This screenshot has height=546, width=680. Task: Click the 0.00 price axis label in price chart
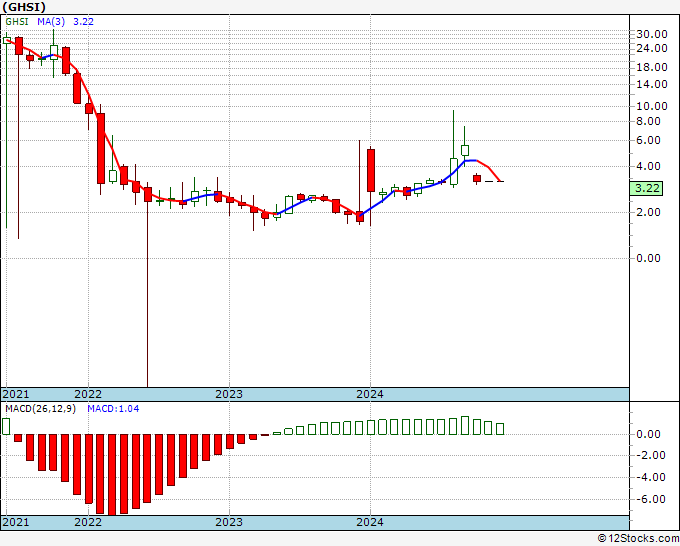pyautogui.click(x=648, y=258)
